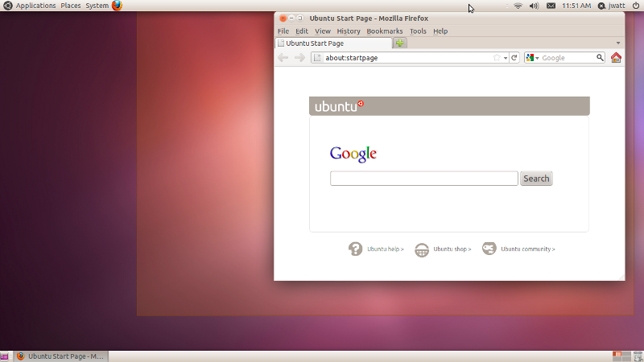Click the about:startpage address field
The image size is (644, 362).
408,58
